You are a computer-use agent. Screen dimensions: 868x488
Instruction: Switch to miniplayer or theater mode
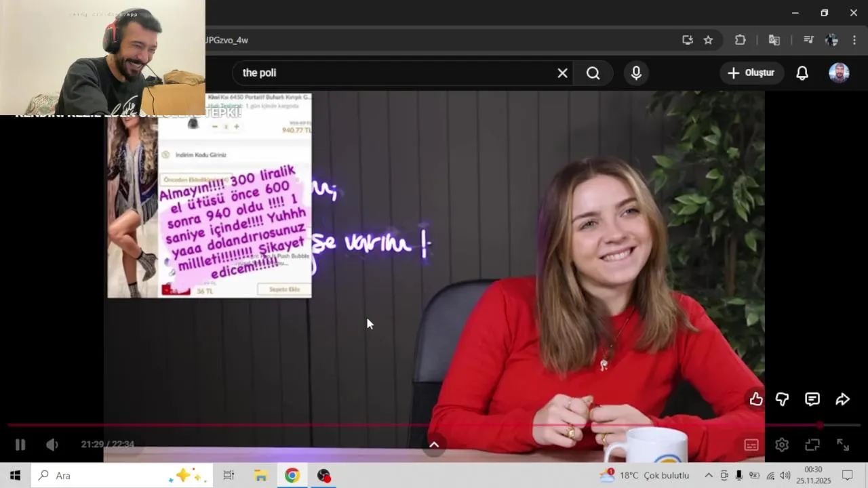coord(812,445)
